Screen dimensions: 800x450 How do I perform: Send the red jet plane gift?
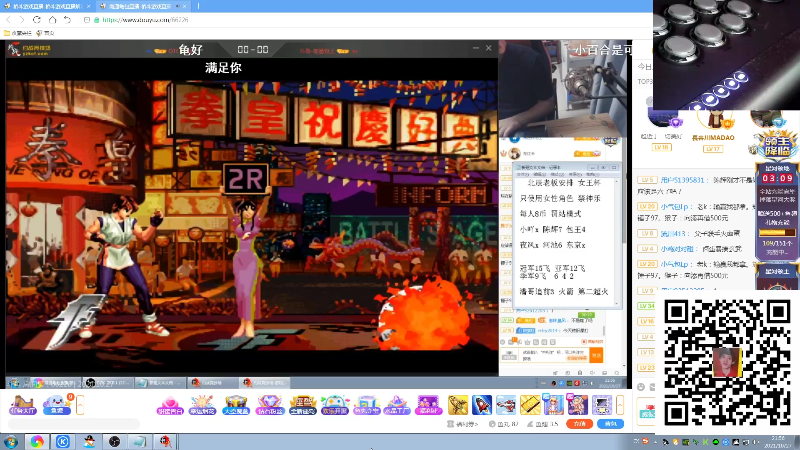[x=506, y=405]
